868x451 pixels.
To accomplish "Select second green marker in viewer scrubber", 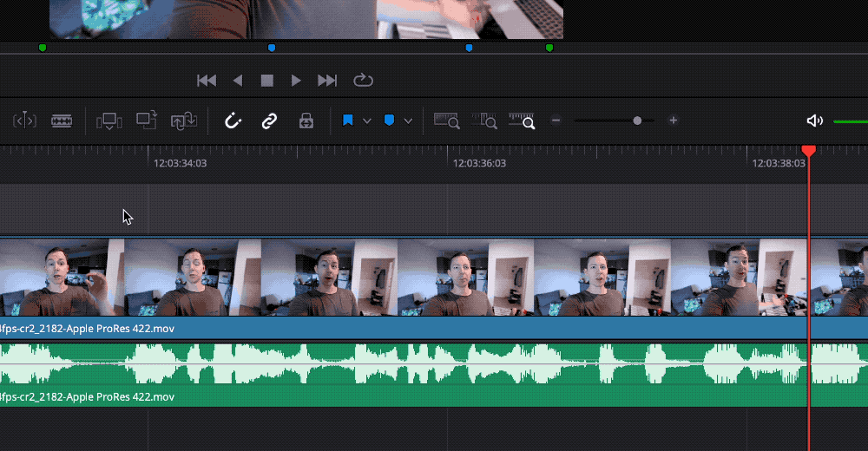I will click(x=549, y=49).
